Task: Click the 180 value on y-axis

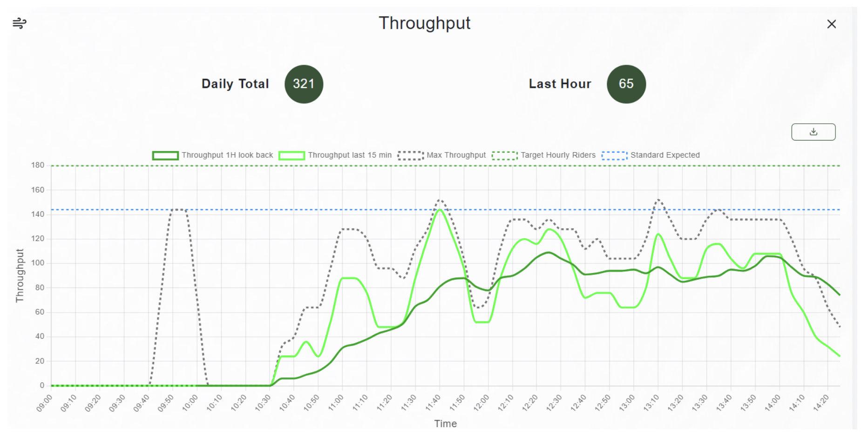Action: 38,165
